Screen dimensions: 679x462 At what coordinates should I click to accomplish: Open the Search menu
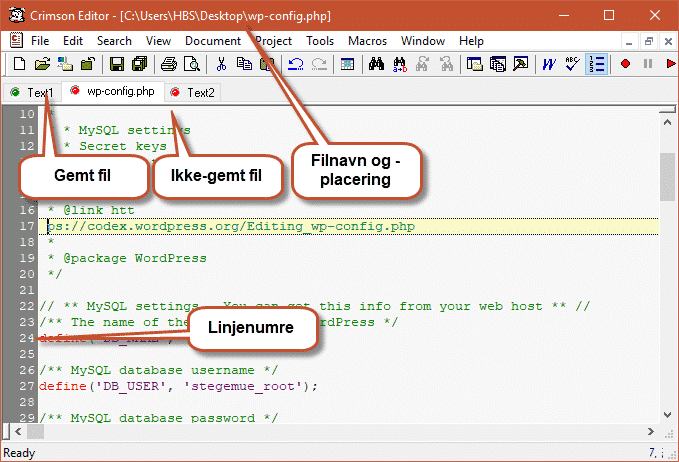point(114,41)
